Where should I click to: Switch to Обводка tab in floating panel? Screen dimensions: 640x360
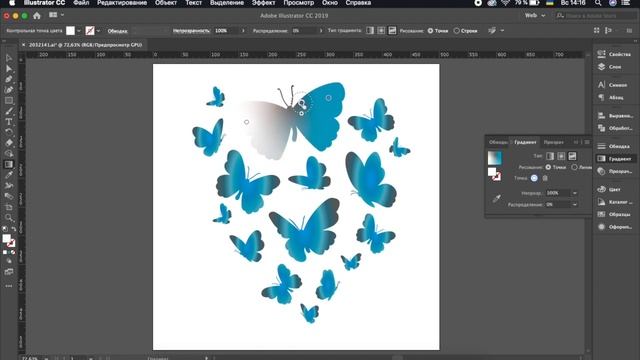pyautogui.click(x=498, y=142)
